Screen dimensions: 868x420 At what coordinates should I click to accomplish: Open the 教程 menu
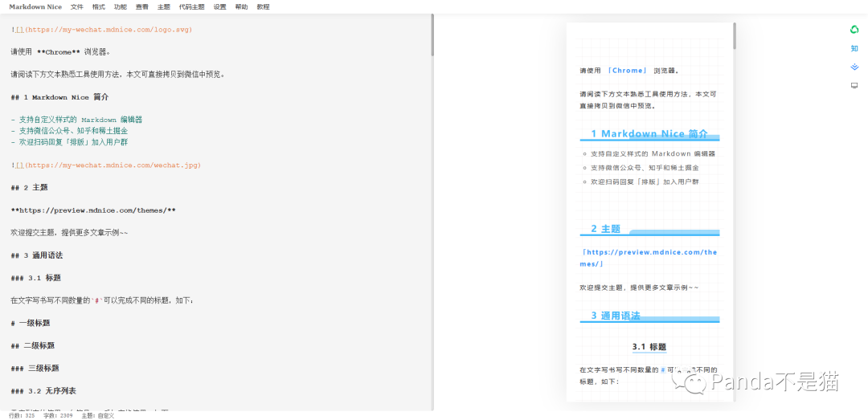click(264, 7)
